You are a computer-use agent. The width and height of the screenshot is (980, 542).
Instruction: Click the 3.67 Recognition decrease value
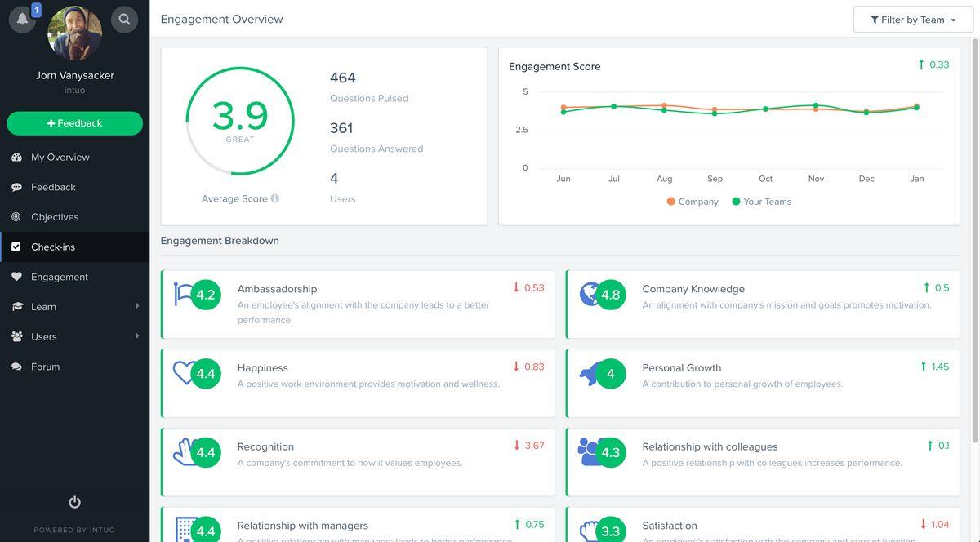(528, 446)
